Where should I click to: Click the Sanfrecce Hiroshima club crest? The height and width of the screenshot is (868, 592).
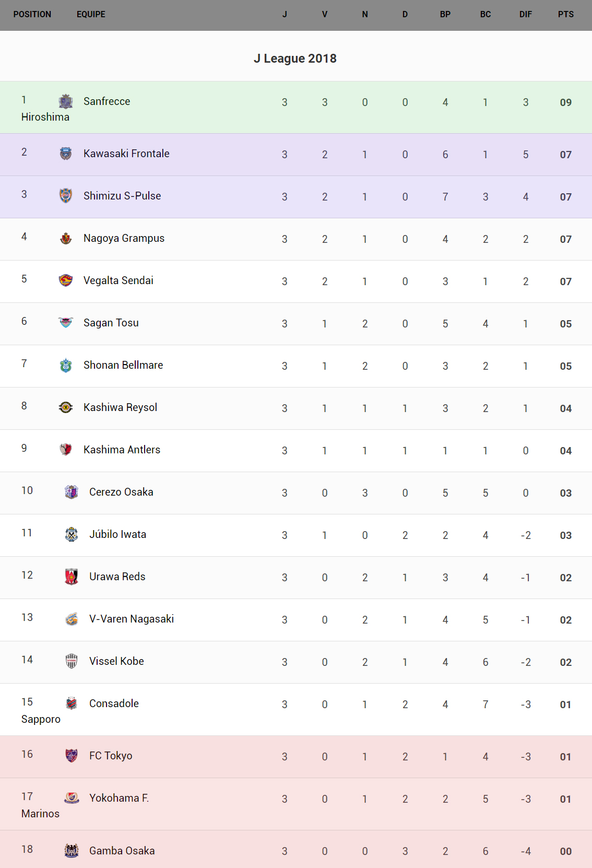tap(66, 101)
